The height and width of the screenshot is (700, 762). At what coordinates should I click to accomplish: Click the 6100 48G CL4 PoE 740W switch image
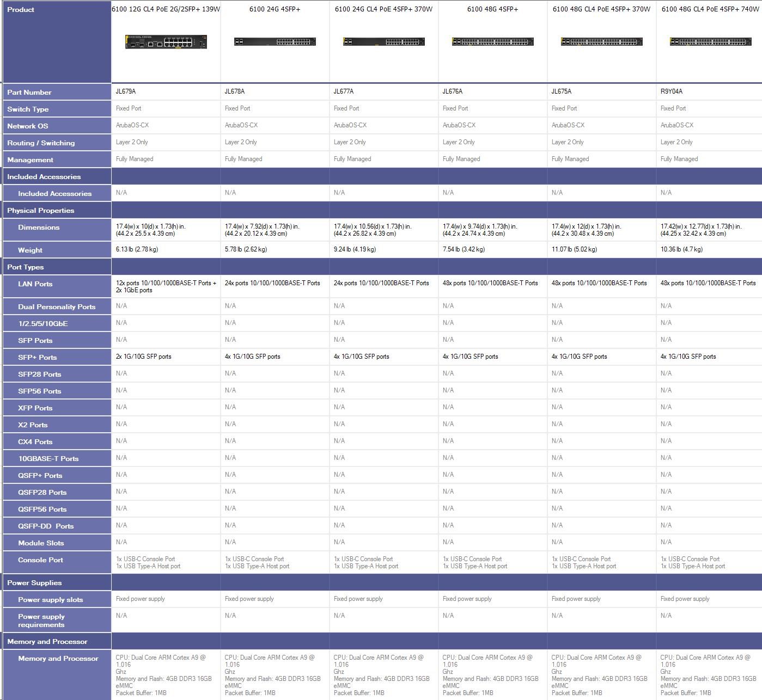[710, 42]
